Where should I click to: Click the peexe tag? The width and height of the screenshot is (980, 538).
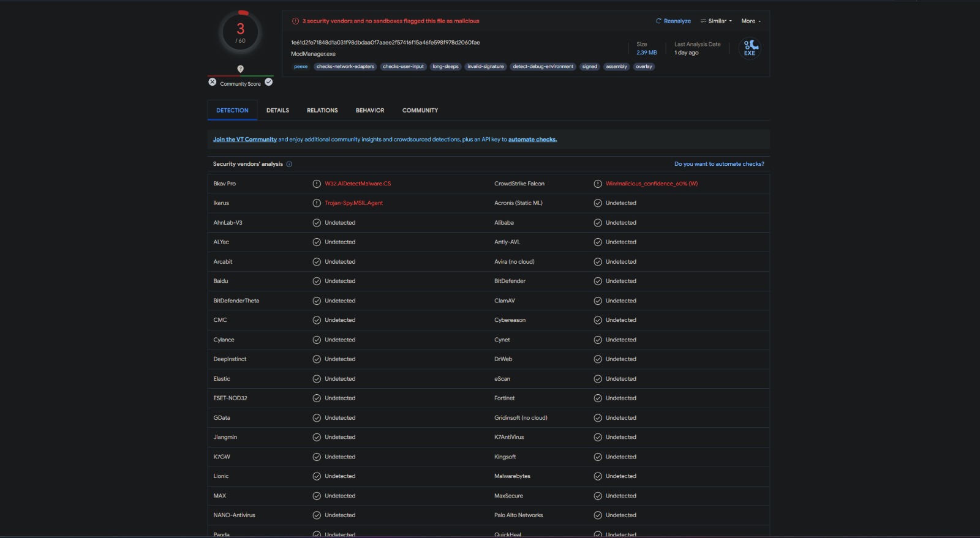[301, 67]
